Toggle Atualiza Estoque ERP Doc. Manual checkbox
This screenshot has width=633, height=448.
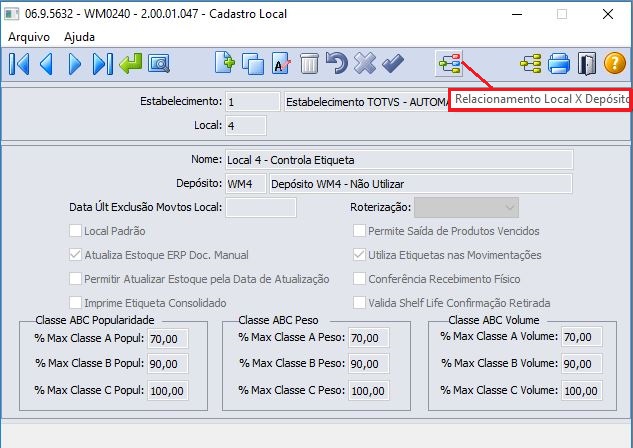[x=75, y=255]
